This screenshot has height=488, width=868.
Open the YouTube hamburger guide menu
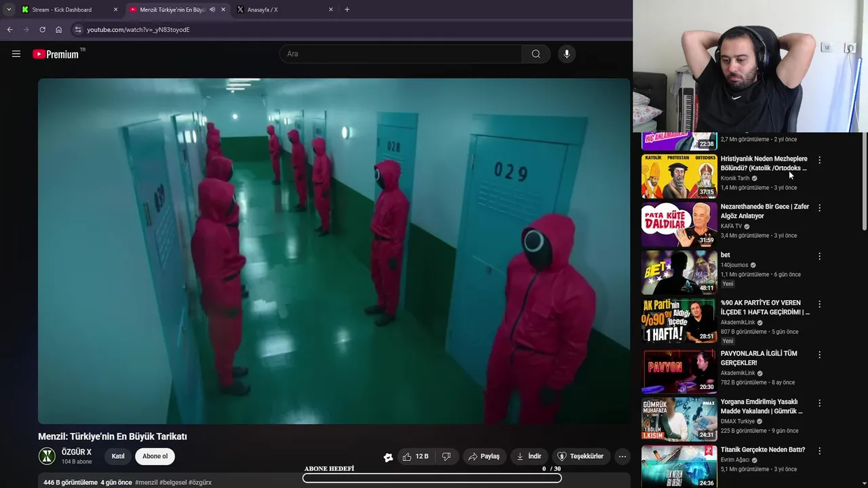coord(16,54)
